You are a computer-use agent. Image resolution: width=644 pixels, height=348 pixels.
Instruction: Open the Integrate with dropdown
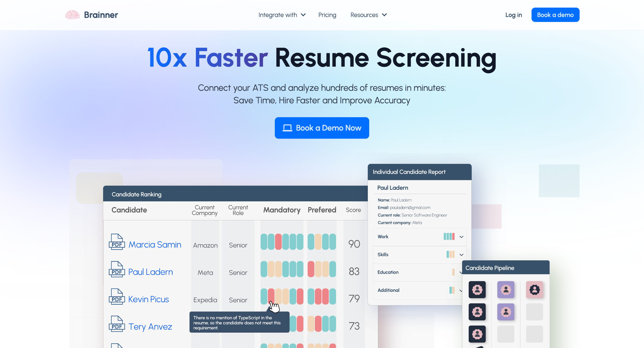coord(282,15)
